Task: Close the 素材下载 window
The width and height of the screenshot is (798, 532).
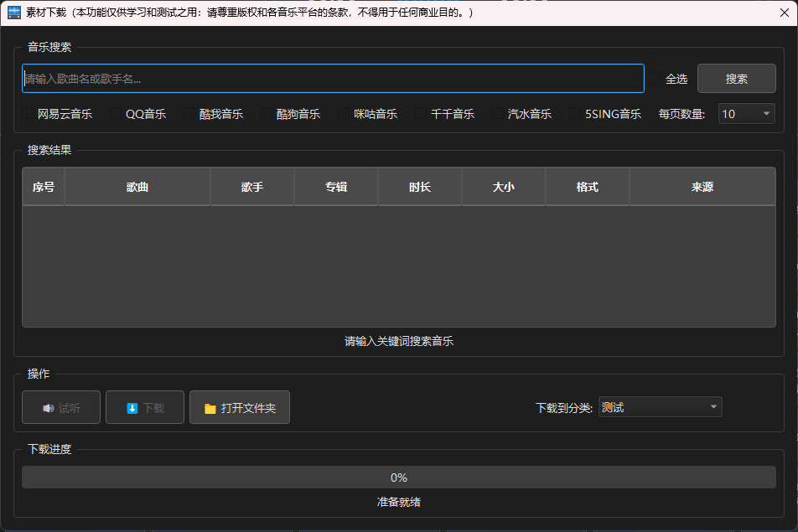Action: click(784, 13)
